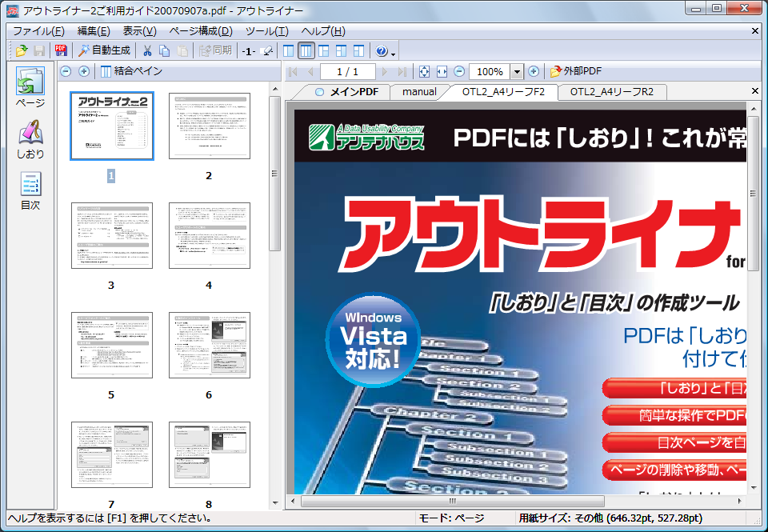Open the しおり bookmark sidebar panel
The image size is (768, 532).
30,140
